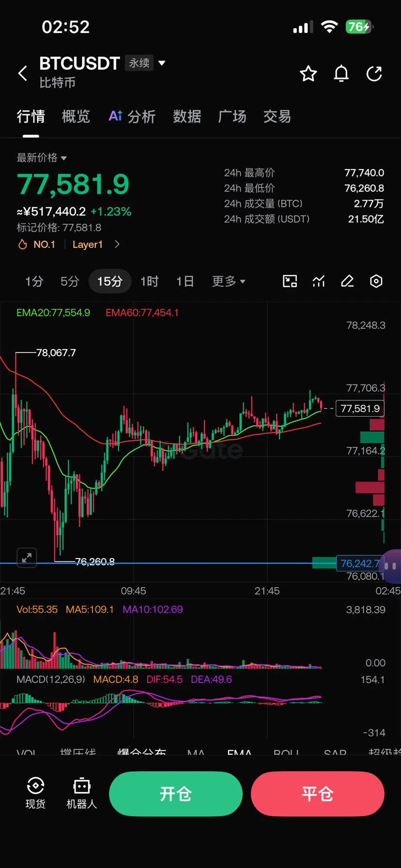Select the 1时 timeframe
The image size is (401, 868).
pyautogui.click(x=150, y=281)
